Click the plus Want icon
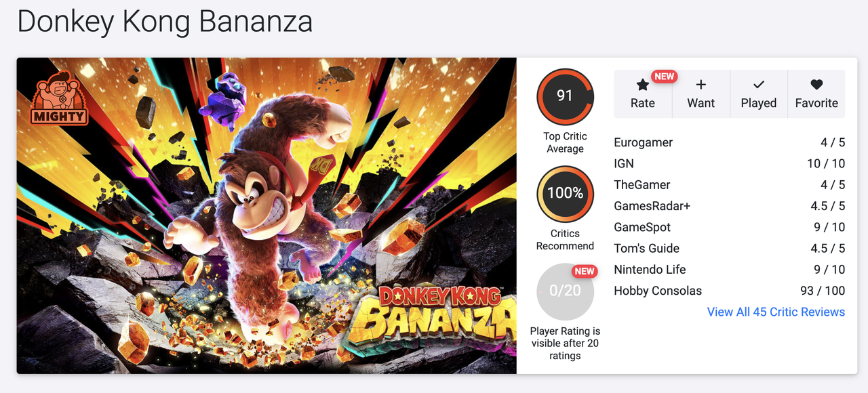The height and width of the screenshot is (393, 868). click(x=701, y=85)
